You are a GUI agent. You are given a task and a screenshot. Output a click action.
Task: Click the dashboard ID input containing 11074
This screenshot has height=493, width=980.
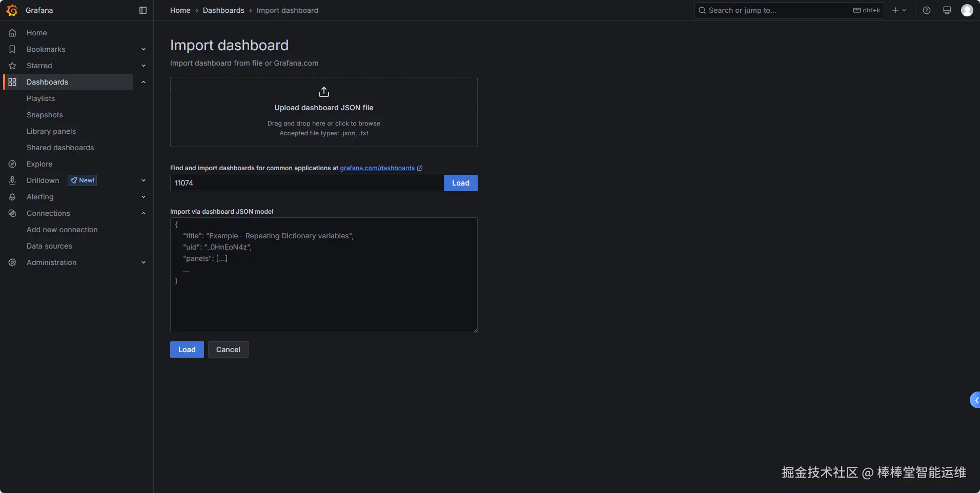[307, 183]
